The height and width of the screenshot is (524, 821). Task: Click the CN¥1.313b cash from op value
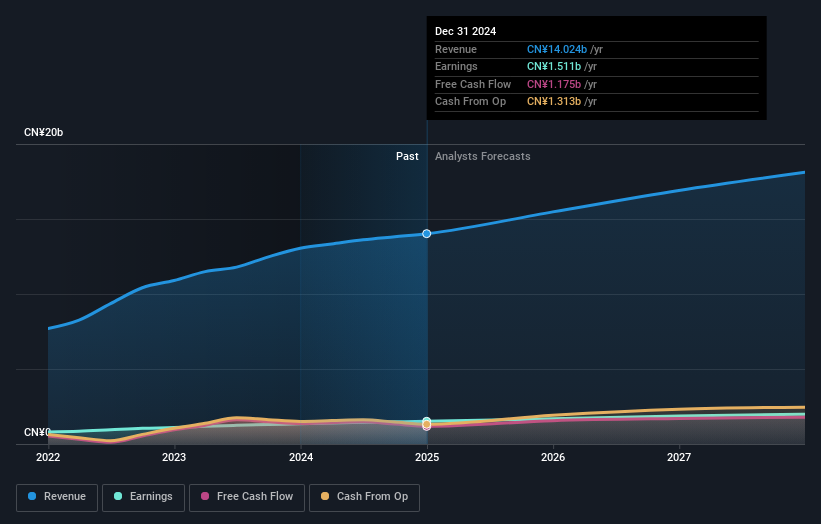pos(554,102)
